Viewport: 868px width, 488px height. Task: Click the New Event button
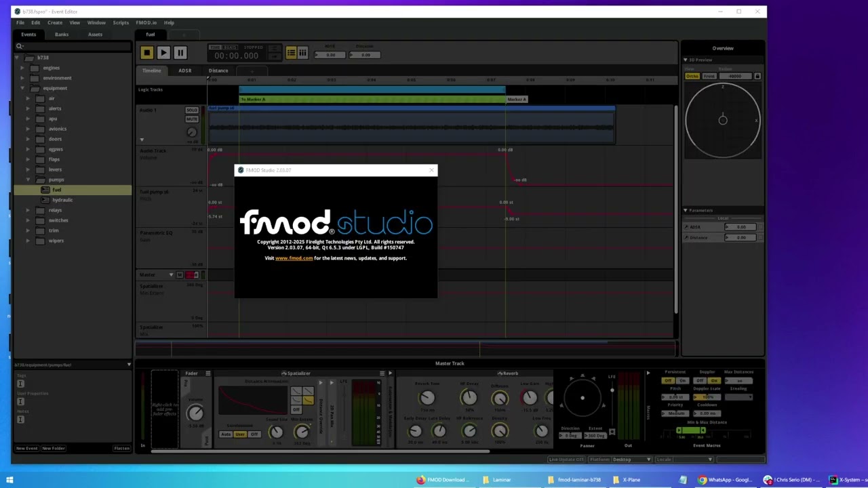27,448
